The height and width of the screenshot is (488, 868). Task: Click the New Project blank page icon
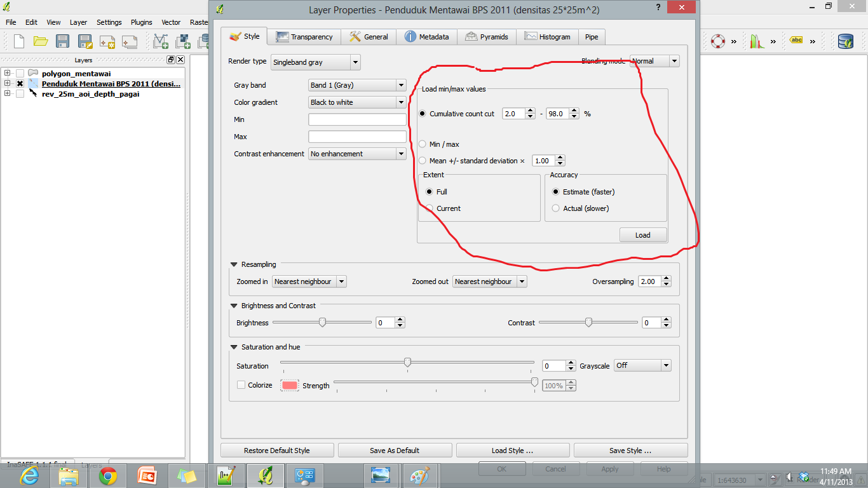19,41
